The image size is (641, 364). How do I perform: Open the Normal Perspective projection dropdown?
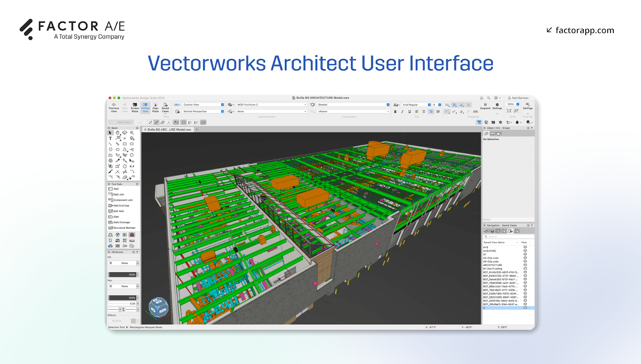(204, 111)
